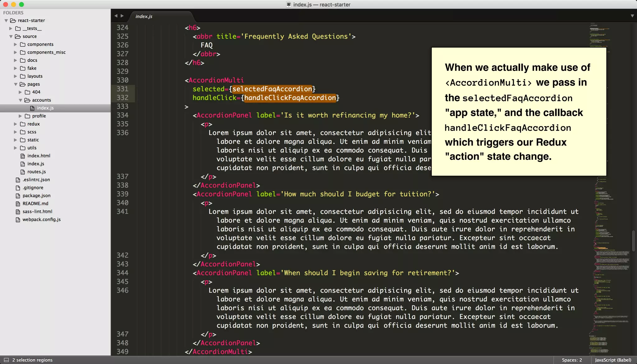
Task: Click the FOLDERS sidebar heading
Action: (x=13, y=13)
